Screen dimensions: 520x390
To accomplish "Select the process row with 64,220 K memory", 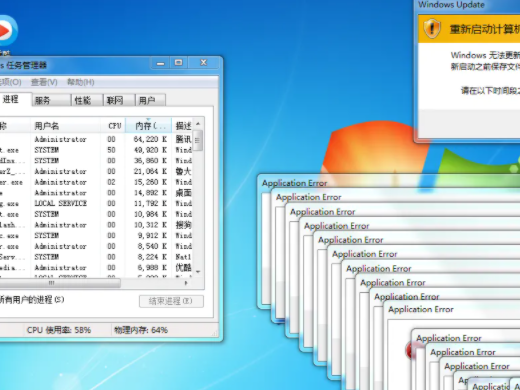I will click(96, 139).
